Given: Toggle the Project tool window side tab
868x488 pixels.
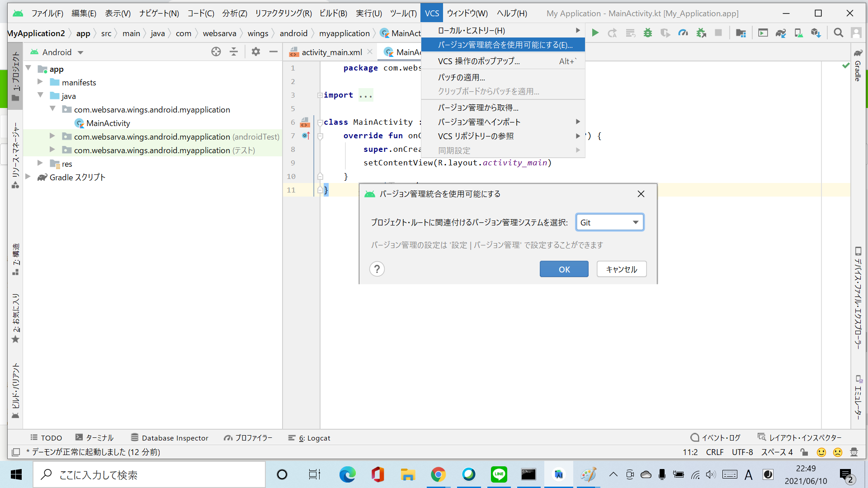Looking at the screenshot, I should (x=15, y=75).
